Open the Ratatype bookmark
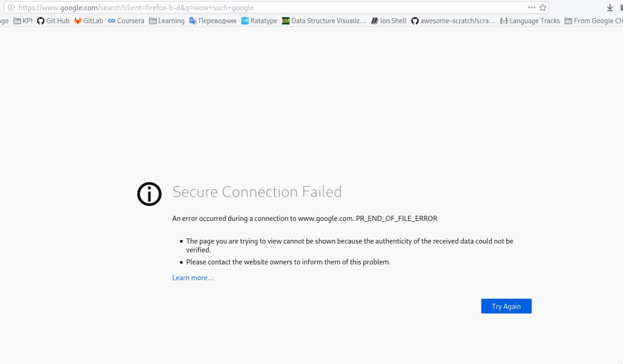The height and width of the screenshot is (364, 623). click(x=259, y=21)
